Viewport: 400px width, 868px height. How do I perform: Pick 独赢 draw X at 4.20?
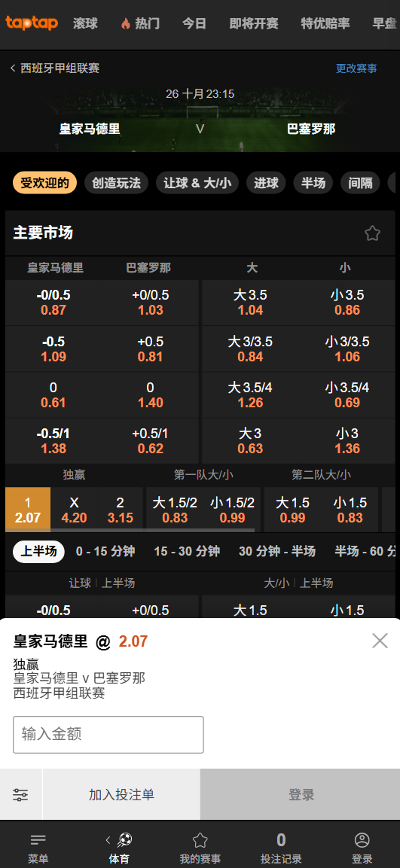click(x=74, y=510)
